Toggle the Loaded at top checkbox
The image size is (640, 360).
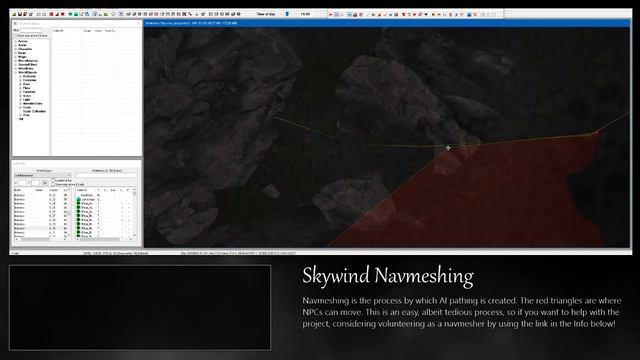(53, 180)
